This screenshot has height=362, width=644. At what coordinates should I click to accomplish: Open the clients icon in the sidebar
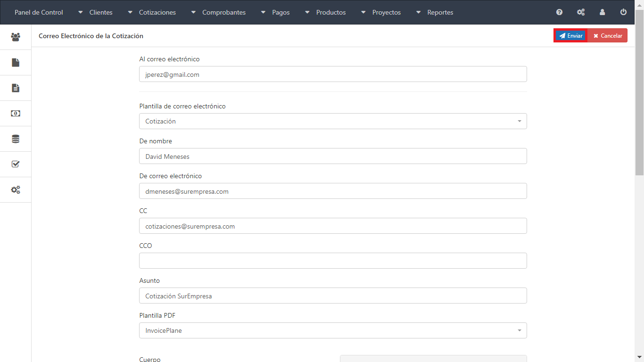(16, 37)
